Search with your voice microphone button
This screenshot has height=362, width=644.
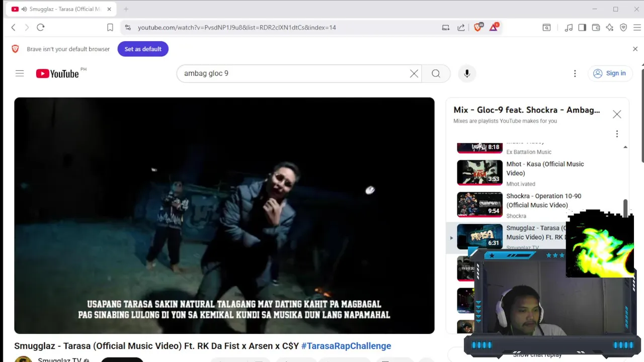(467, 73)
